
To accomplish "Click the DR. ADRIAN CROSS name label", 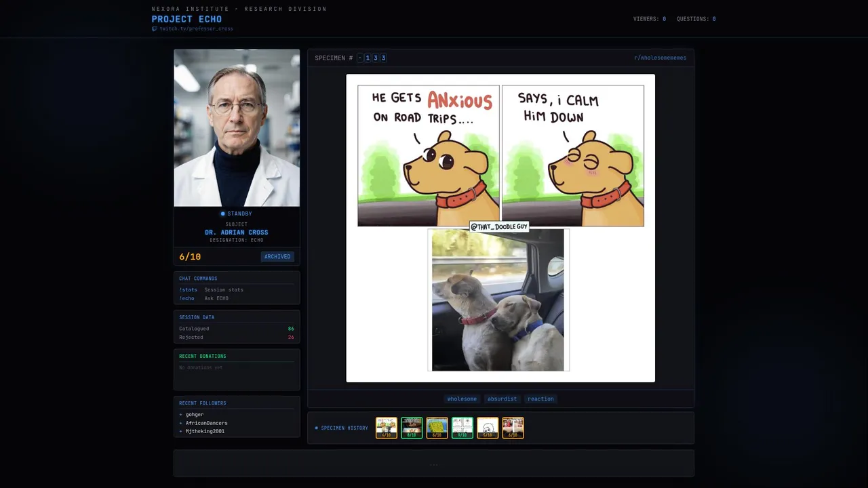I will (237, 232).
